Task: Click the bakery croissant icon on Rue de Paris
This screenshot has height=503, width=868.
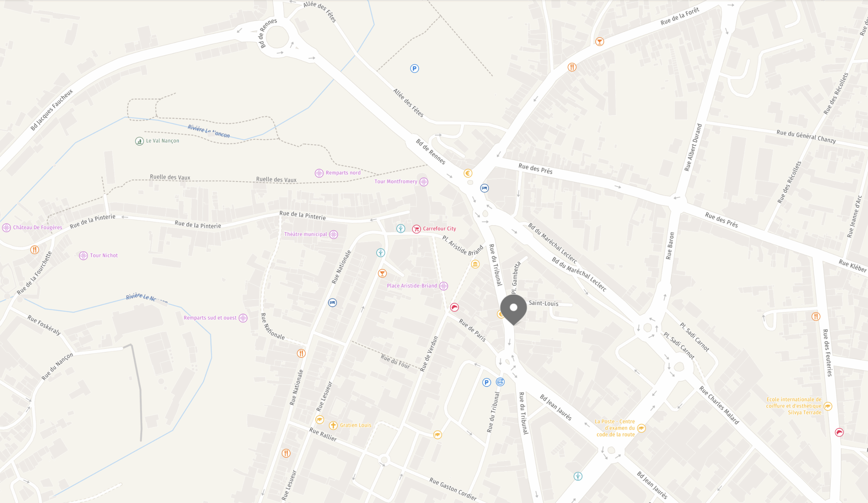Action: (454, 308)
